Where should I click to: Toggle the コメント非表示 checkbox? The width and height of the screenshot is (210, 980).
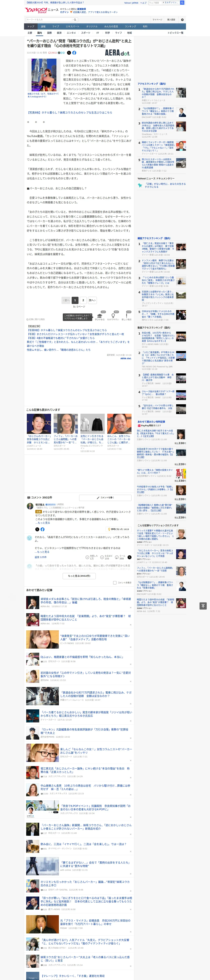(x=115, y=582)
